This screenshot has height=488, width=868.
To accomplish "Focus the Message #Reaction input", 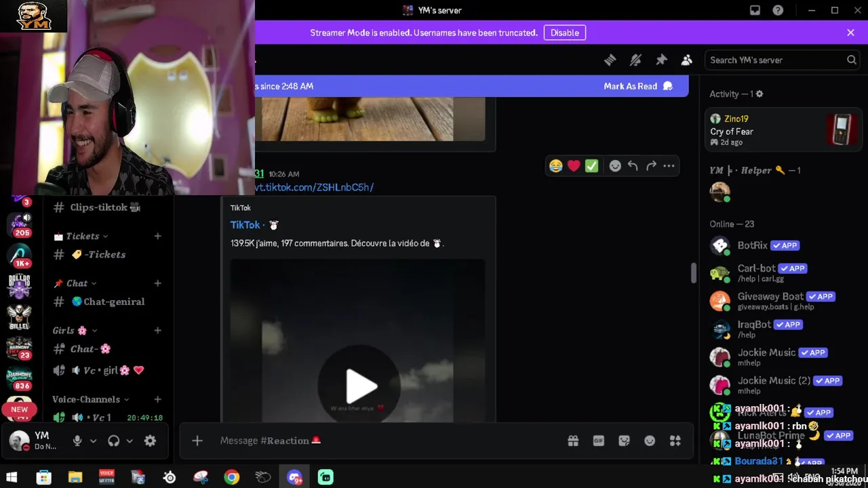I will click(387, 441).
